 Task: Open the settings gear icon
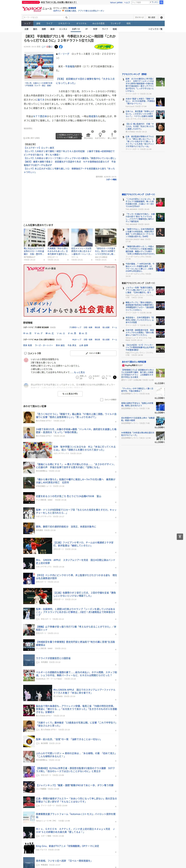[161, 18]
